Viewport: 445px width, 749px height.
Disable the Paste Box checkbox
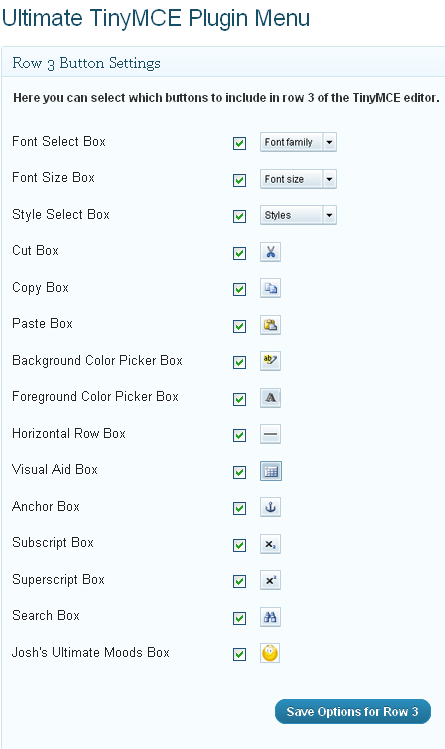click(x=239, y=326)
